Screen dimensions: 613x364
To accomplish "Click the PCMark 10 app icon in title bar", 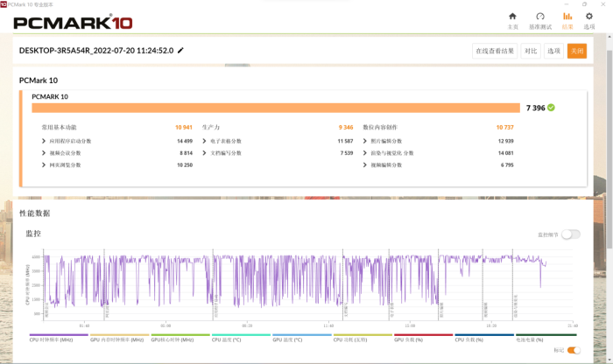I will 4,4.
